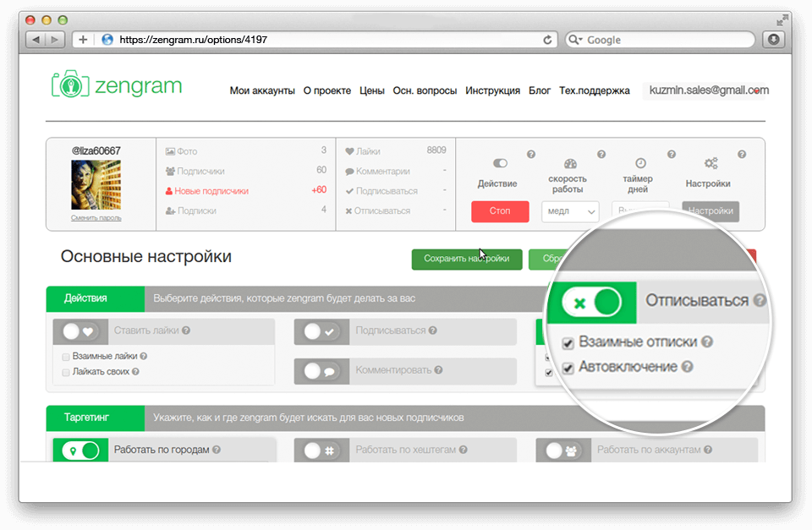The height and width of the screenshot is (530, 812).
Task: Click the help icon above Настройки gear
Action: (742, 155)
